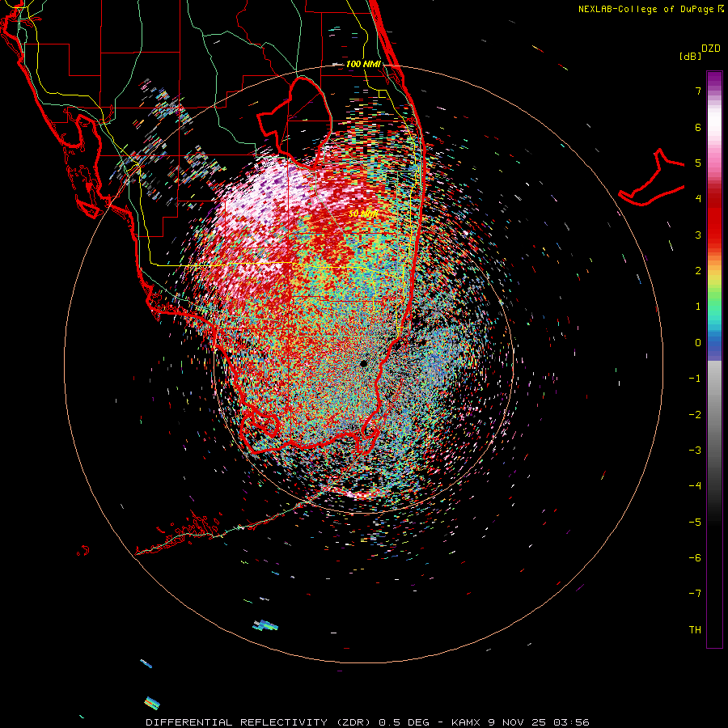Click the 4 value on color scale

(x=698, y=199)
